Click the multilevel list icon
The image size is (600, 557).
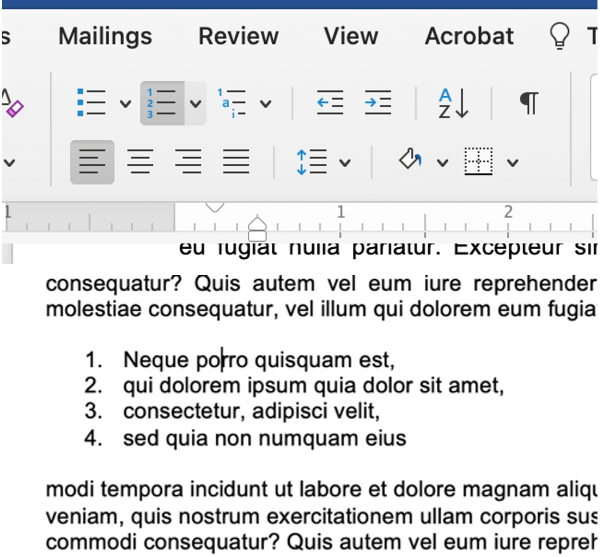tap(232, 103)
